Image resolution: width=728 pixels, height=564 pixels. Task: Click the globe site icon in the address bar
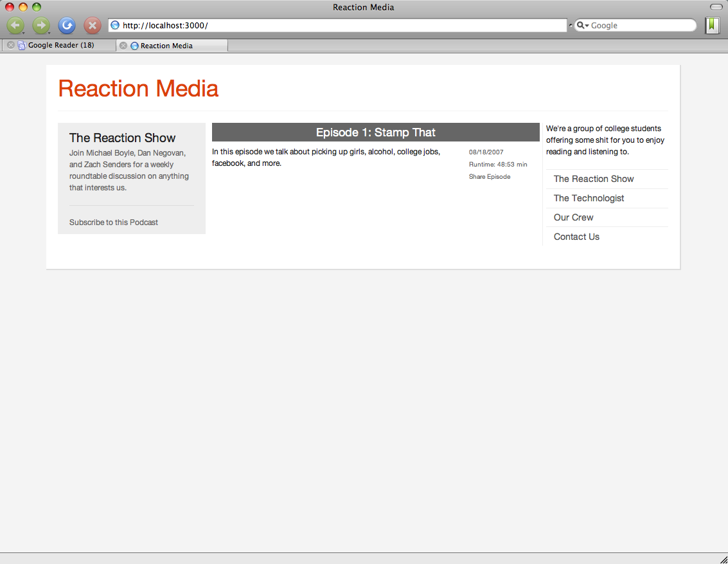tap(115, 25)
